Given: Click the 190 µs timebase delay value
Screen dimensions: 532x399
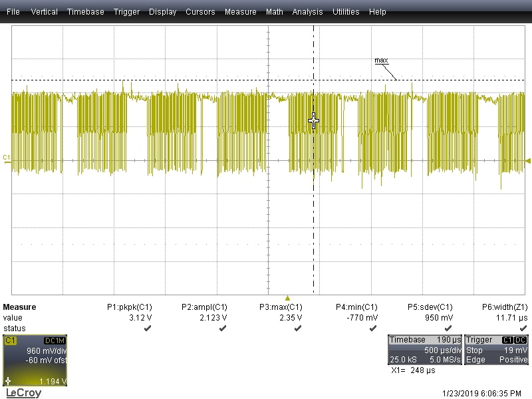Looking at the screenshot, I should tap(449, 340).
